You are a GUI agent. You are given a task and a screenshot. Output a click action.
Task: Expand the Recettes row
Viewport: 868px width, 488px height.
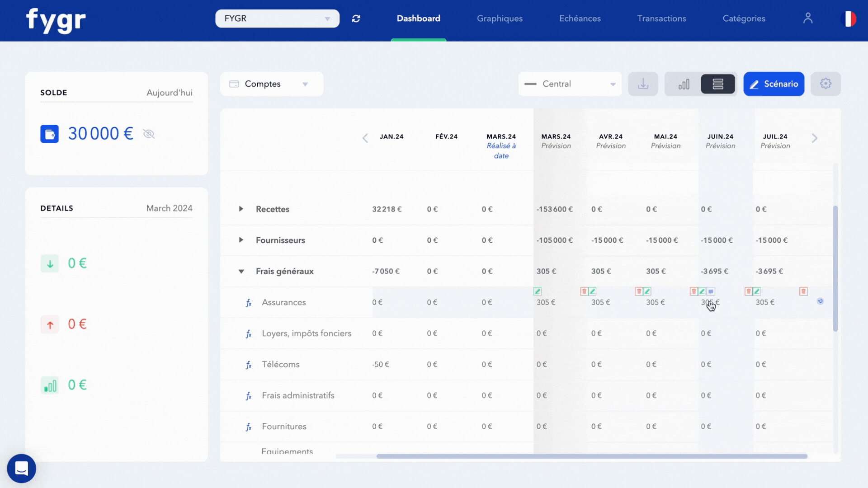(x=241, y=209)
